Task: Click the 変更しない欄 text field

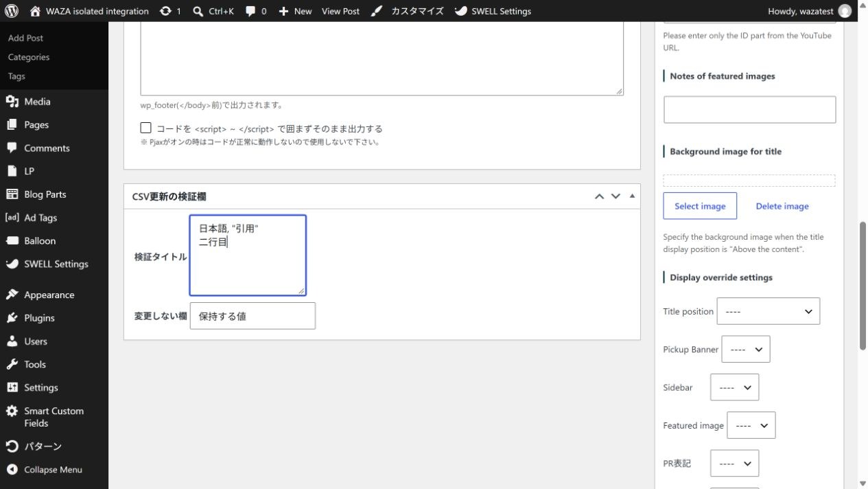Action: pos(253,316)
